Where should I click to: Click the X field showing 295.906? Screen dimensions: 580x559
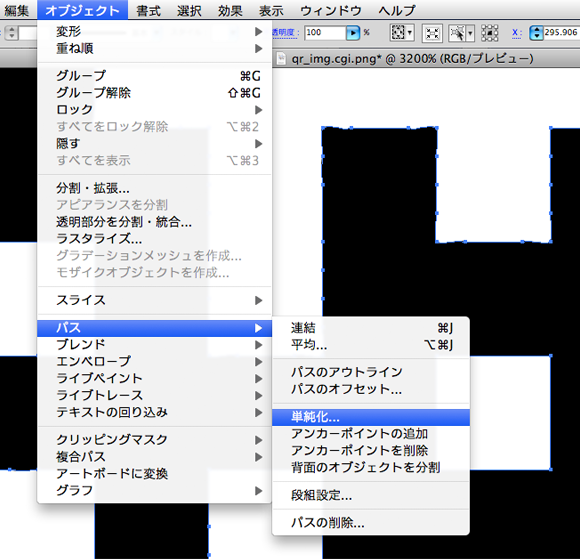coord(561,33)
